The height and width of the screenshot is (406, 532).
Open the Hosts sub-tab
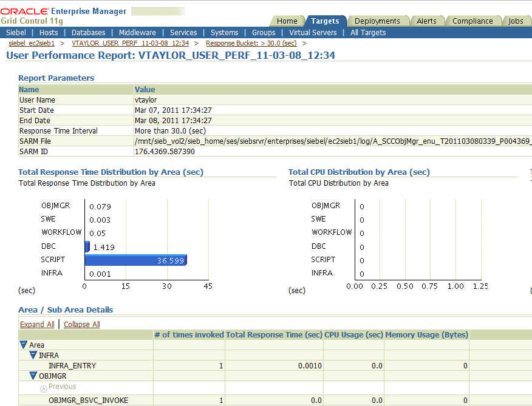(x=49, y=33)
